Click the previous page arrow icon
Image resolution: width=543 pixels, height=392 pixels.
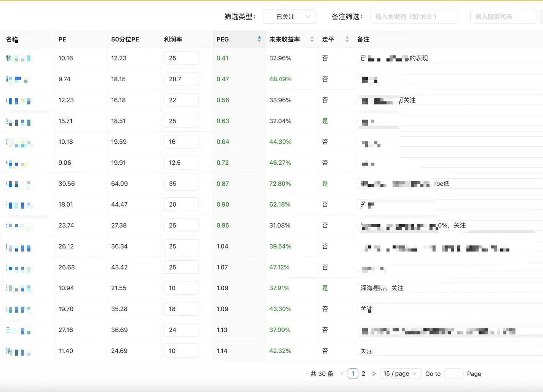pyautogui.click(x=342, y=373)
